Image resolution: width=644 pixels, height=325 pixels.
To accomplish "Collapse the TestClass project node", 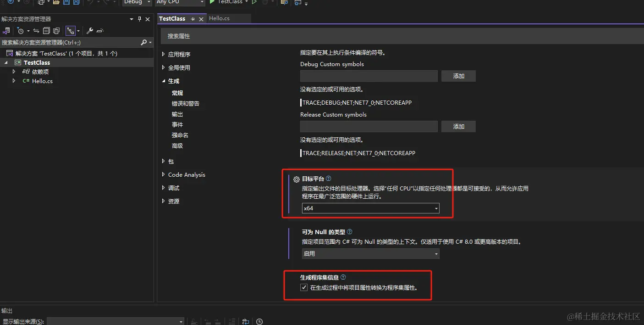I will pos(6,62).
